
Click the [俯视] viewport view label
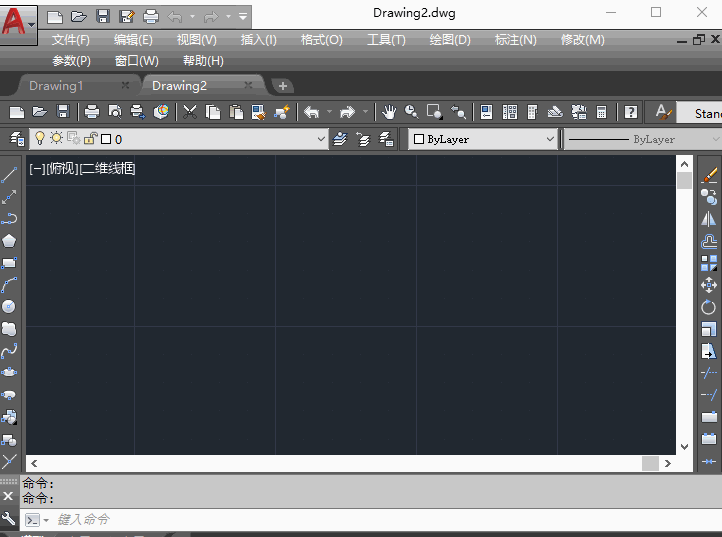pos(62,168)
